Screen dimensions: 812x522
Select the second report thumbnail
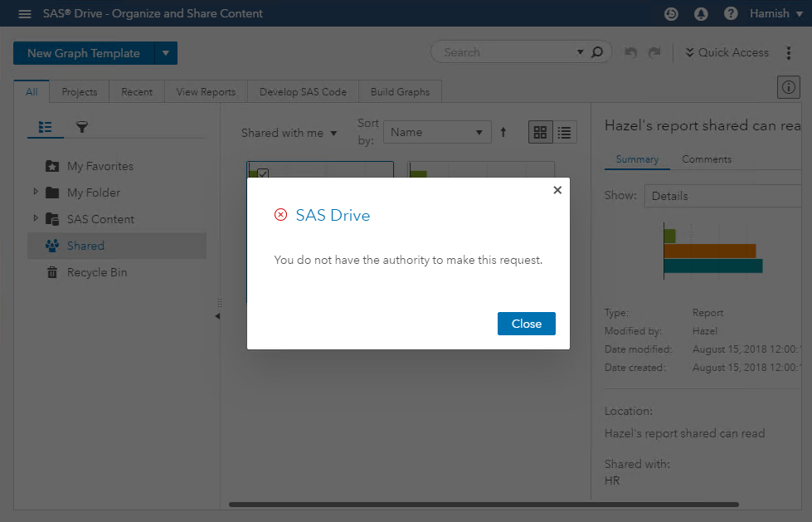pyautogui.click(x=481, y=169)
